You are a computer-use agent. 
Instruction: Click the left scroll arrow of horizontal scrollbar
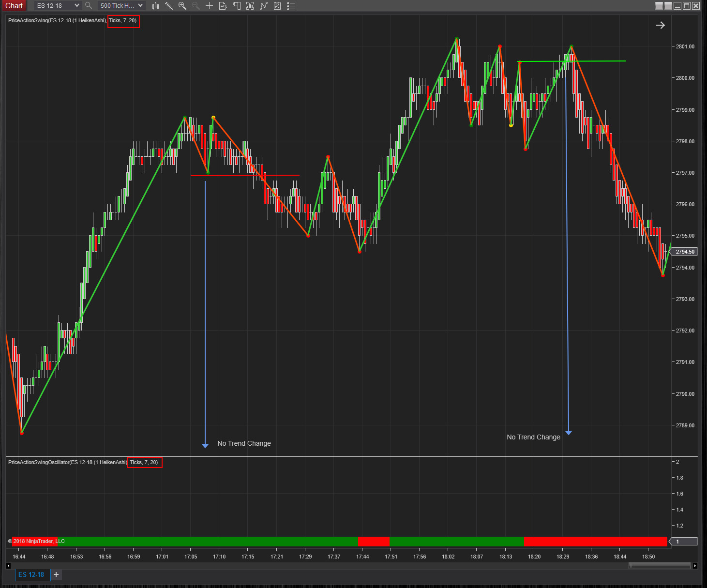coord(8,566)
